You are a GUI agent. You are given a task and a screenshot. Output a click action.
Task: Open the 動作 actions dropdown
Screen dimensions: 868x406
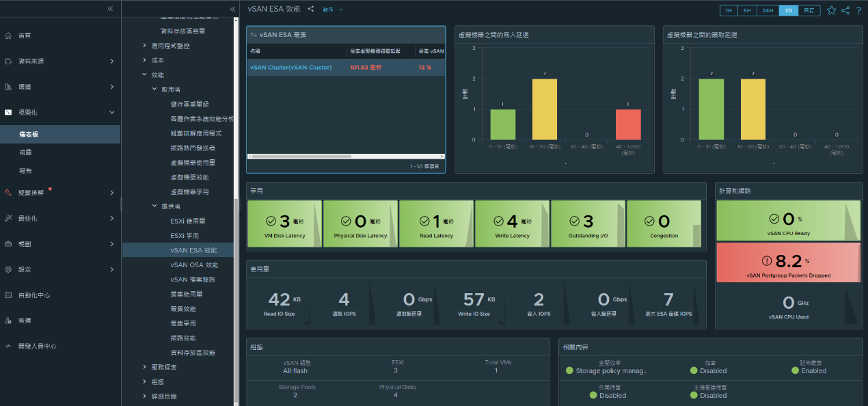(333, 10)
